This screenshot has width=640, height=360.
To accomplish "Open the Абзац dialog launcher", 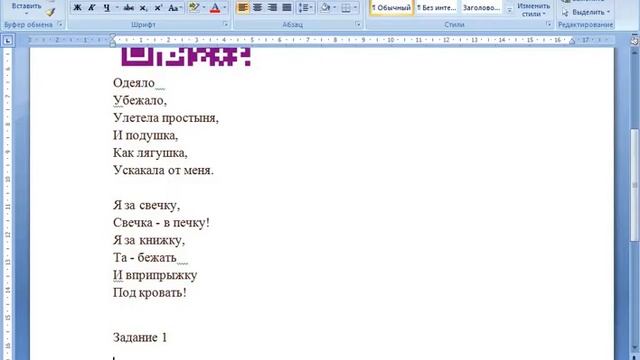I will pos(358,24).
